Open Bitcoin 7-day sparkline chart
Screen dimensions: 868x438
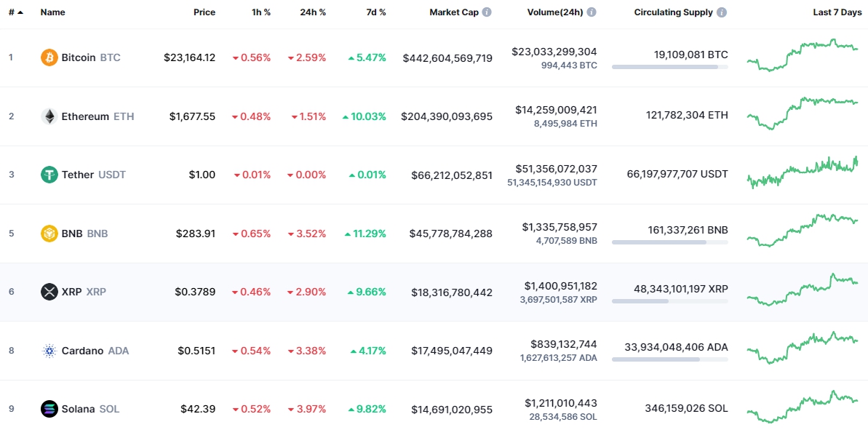pos(803,55)
